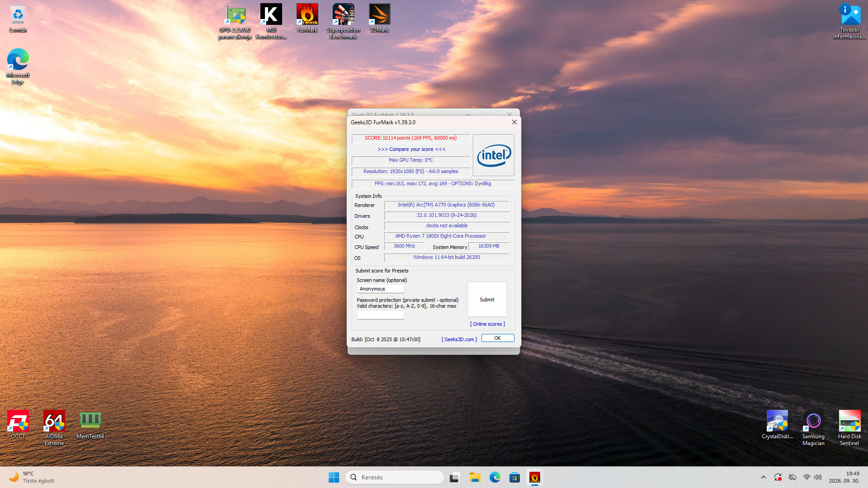This screenshot has height=488, width=868.
Task: Click the Intel logo in FurMark dialog
Action: pos(494,155)
